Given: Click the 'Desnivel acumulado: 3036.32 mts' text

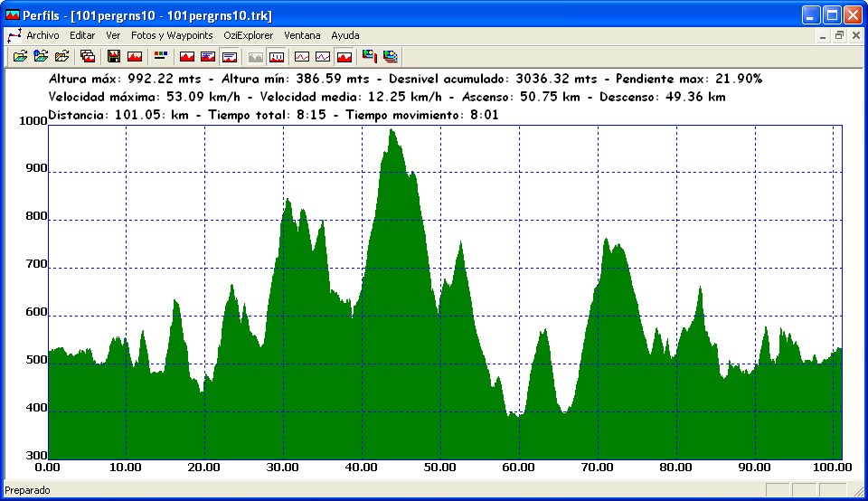Looking at the screenshot, I should pos(493,80).
